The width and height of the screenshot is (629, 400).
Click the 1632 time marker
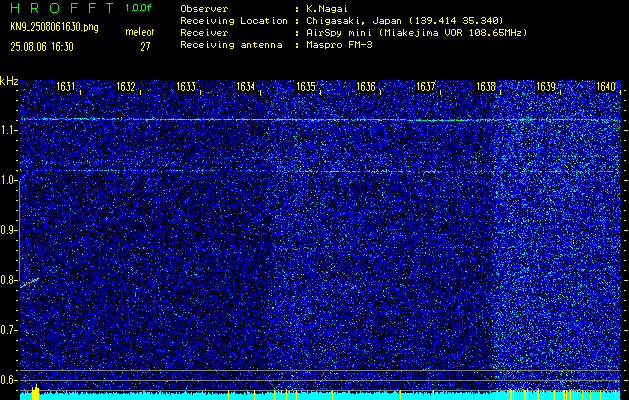pyautogui.click(x=126, y=87)
